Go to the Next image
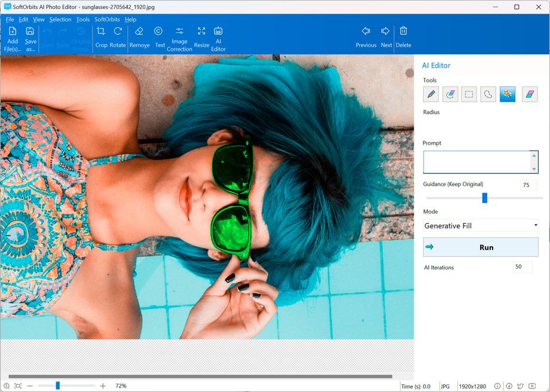The image size is (550, 392). coord(386,36)
